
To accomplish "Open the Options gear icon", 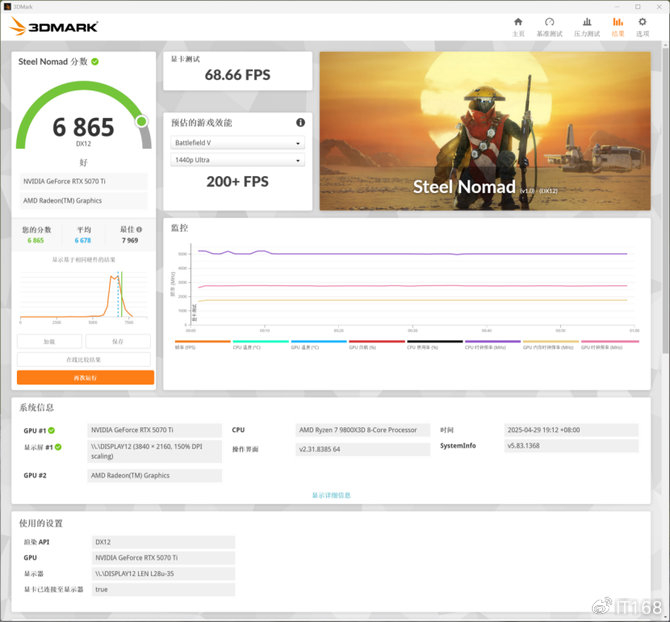I will (642, 22).
